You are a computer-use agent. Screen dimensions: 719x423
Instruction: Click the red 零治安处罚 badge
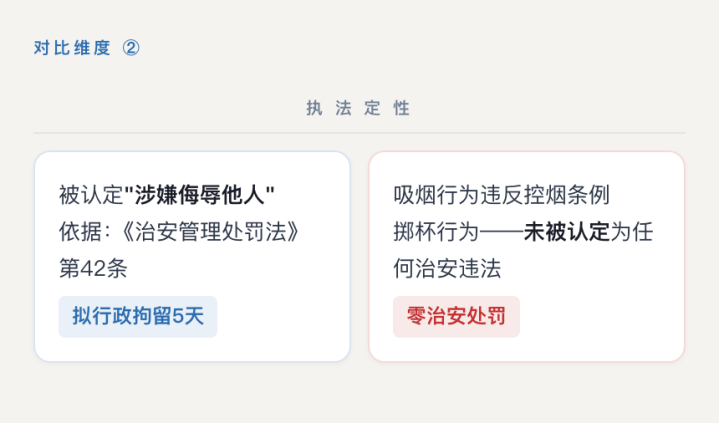click(456, 317)
